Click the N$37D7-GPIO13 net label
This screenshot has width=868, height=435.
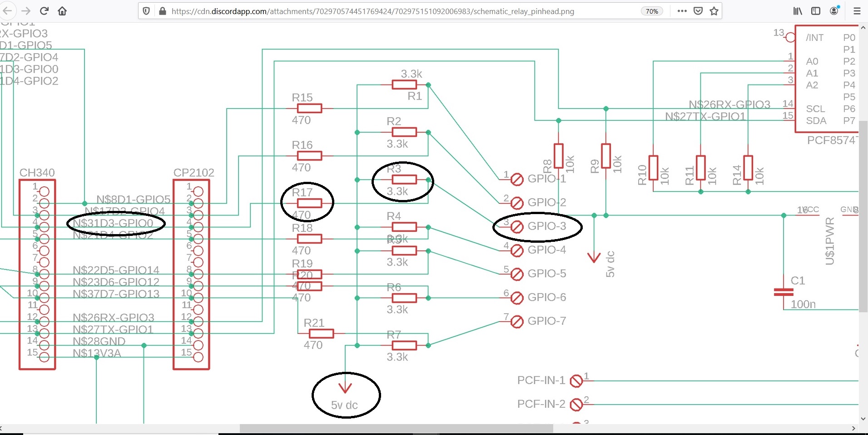coord(116,294)
